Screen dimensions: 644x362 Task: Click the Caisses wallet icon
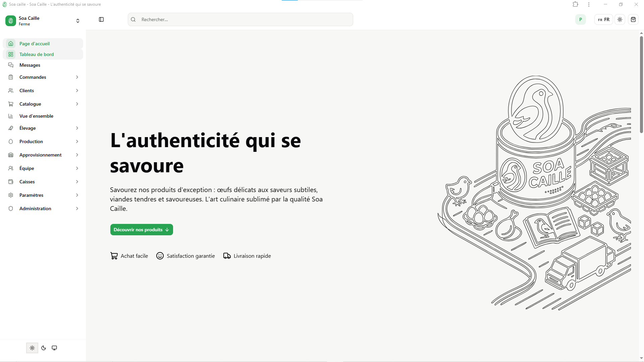(x=11, y=182)
